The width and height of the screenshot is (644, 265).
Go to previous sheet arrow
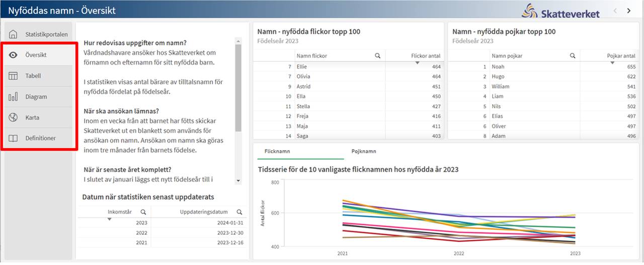pos(615,11)
